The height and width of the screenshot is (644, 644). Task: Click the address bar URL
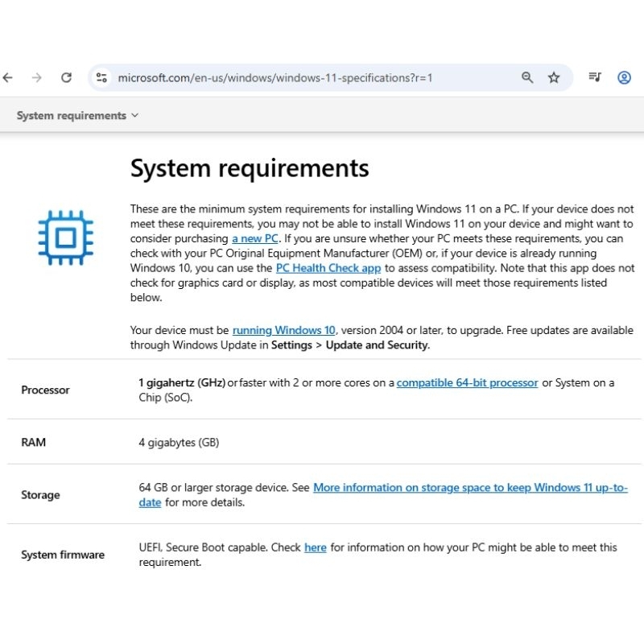click(x=275, y=78)
